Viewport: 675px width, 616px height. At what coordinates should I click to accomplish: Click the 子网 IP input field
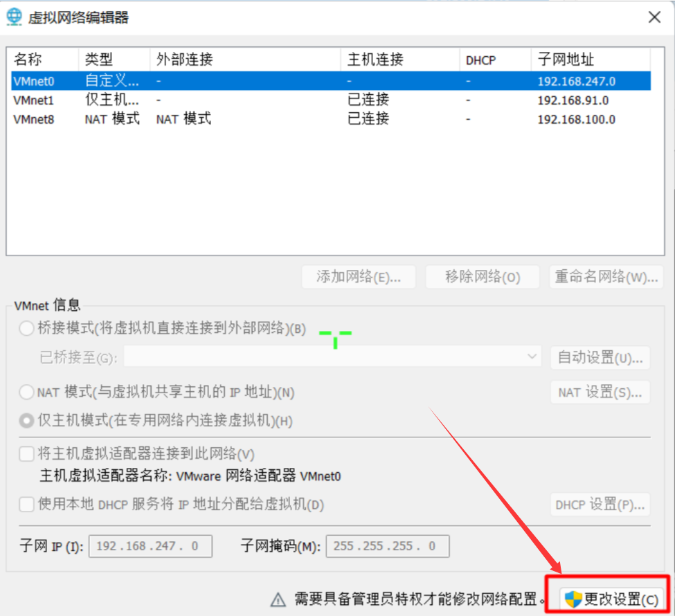coord(151,546)
